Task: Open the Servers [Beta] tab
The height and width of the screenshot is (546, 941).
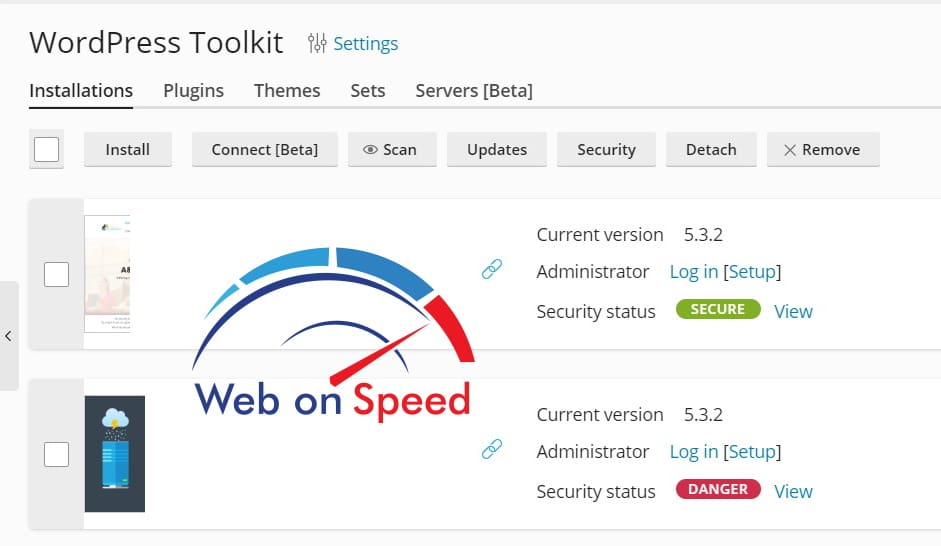Action: [474, 91]
